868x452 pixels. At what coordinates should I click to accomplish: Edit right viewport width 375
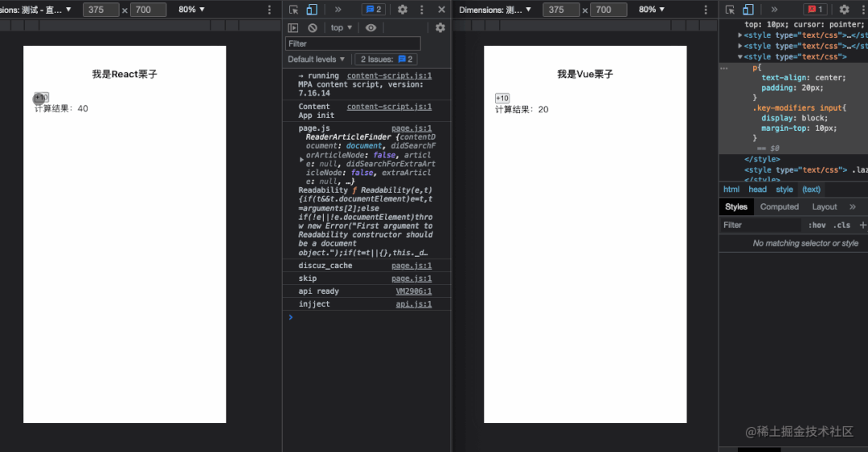click(x=561, y=10)
